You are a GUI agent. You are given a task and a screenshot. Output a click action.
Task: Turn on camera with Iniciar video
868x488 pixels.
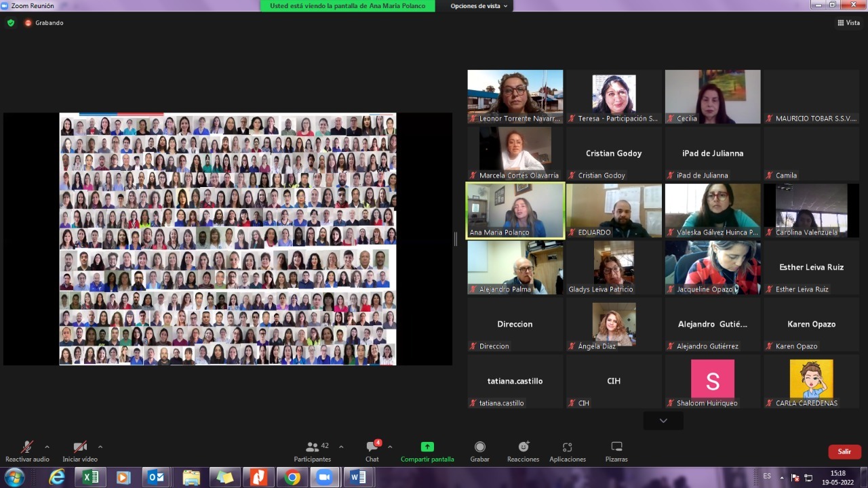click(x=80, y=447)
